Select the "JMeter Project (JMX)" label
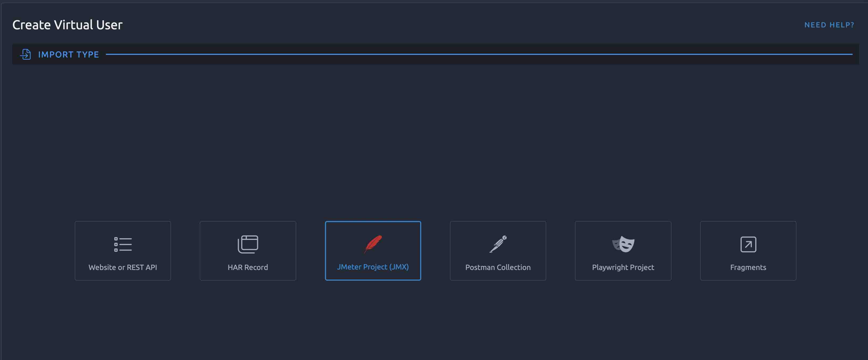The height and width of the screenshot is (360, 868). [373, 267]
